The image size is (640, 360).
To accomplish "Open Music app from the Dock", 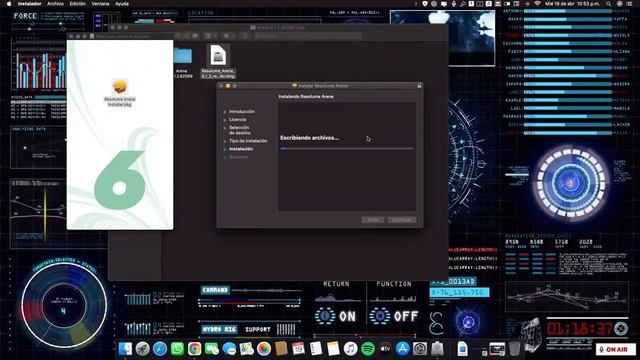I will click(350, 349).
